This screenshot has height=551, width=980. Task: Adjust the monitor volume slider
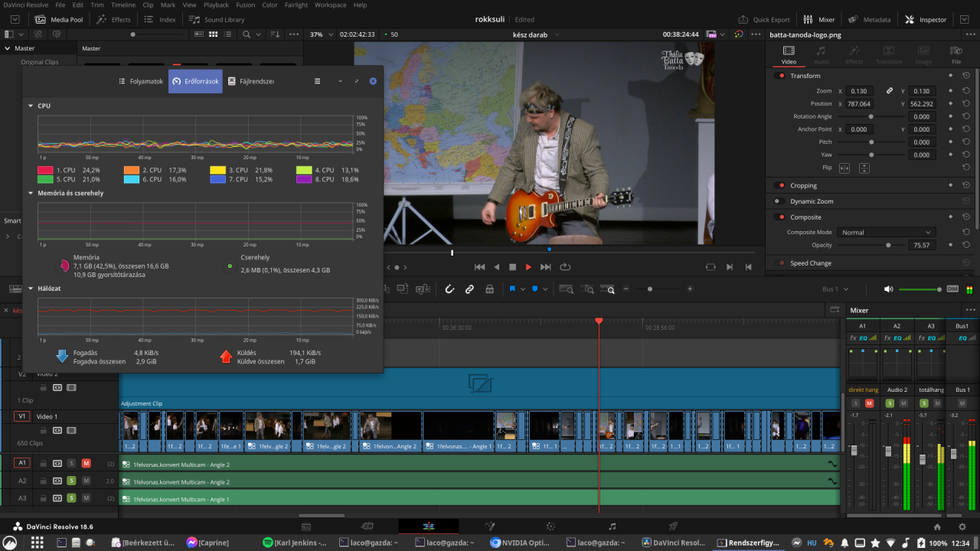[x=920, y=289]
